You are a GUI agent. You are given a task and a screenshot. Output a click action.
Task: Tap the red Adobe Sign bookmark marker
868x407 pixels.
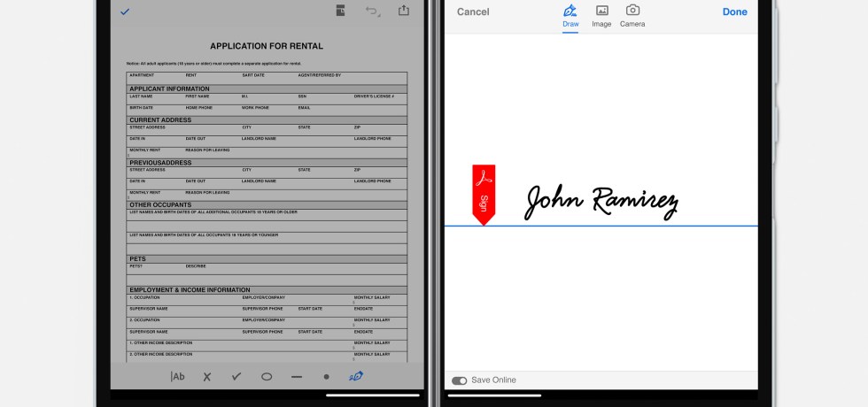tap(484, 194)
